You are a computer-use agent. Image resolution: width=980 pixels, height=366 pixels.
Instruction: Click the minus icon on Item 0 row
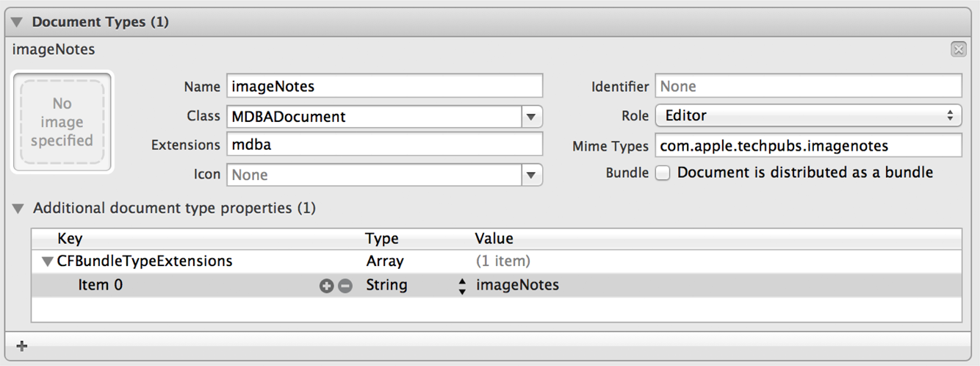pos(345,286)
